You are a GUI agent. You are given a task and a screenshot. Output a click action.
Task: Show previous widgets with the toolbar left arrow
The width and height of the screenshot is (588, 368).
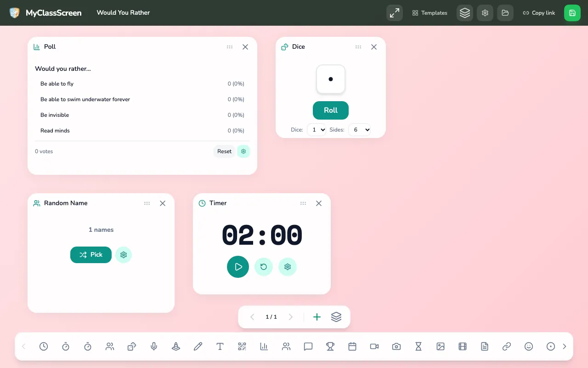tap(24, 346)
